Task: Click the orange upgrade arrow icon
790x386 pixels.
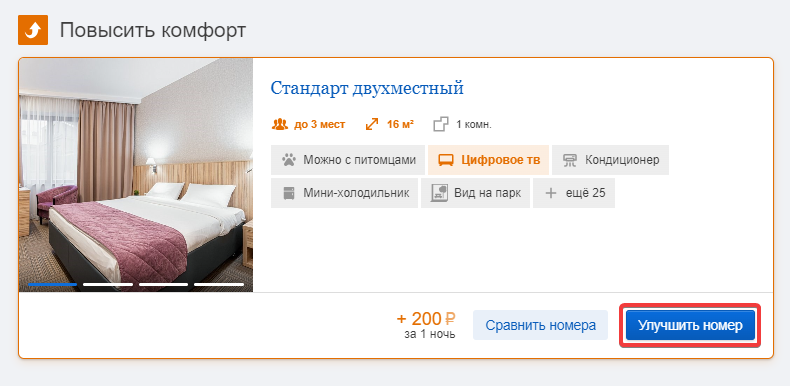Action: (x=33, y=30)
